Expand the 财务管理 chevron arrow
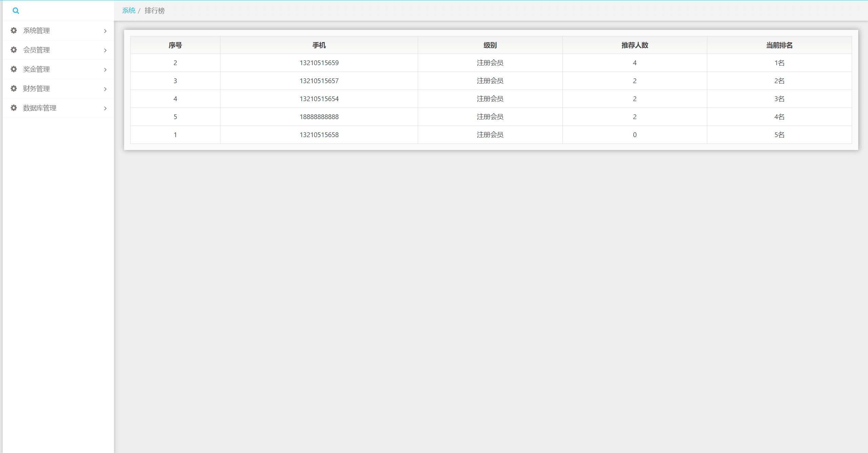The width and height of the screenshot is (868, 453). pos(105,89)
